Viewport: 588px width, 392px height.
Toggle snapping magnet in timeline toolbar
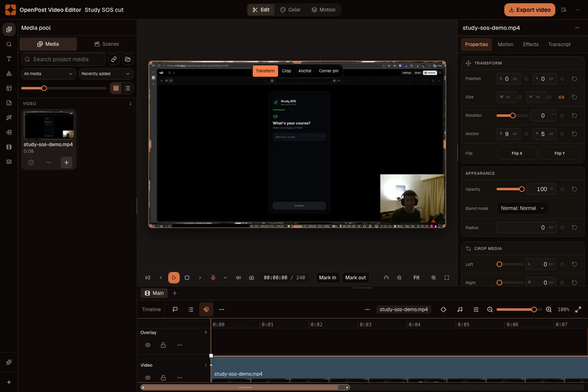click(x=206, y=310)
